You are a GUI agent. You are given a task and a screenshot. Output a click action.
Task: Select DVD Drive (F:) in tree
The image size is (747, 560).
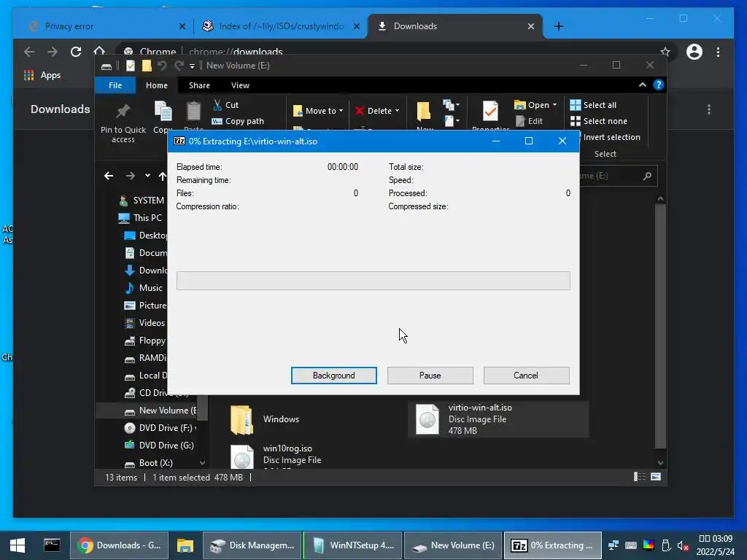point(160,427)
